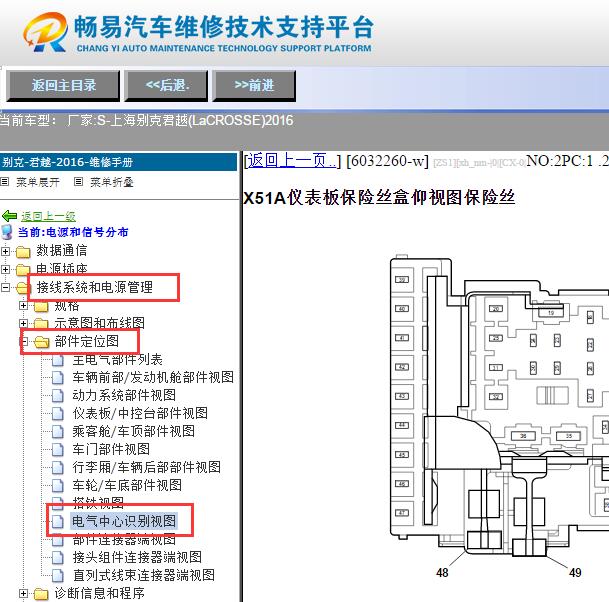Open 电气中心识别视图 document
The image size is (609, 602).
coord(124,521)
